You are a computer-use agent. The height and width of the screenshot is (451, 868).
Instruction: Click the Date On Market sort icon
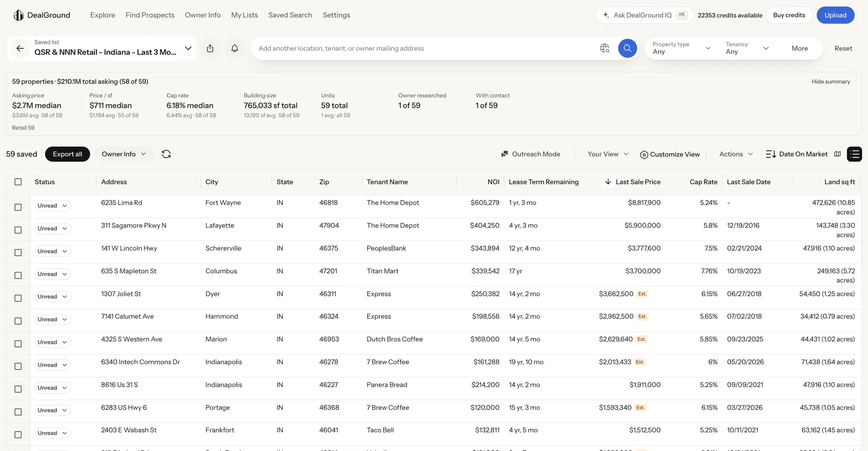pyautogui.click(x=771, y=154)
